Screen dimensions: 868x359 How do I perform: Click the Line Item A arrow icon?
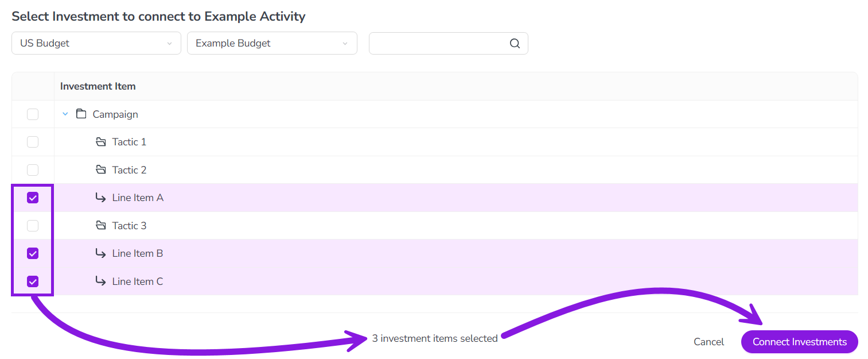point(101,198)
